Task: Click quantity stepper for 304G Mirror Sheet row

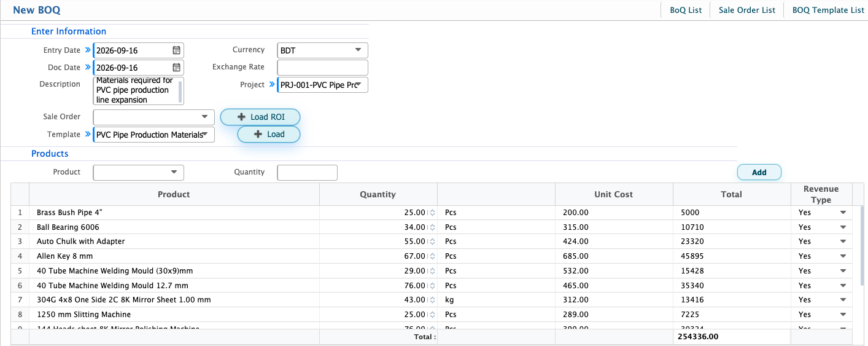Action: 432,300
